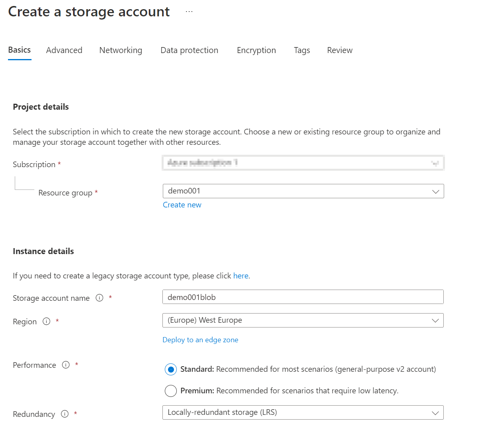Expand the Resource group dropdown
Image resolution: width=504 pixels, height=434 pixels.
tap(303, 191)
